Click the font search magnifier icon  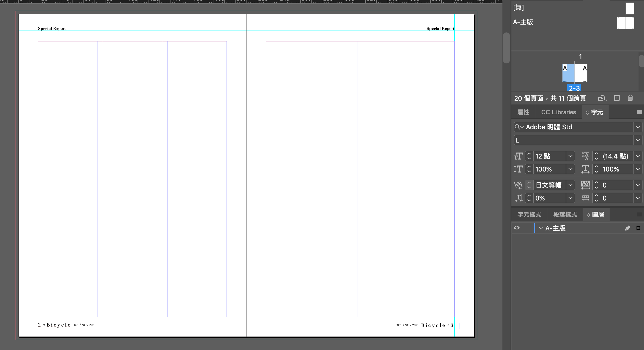[x=517, y=127]
